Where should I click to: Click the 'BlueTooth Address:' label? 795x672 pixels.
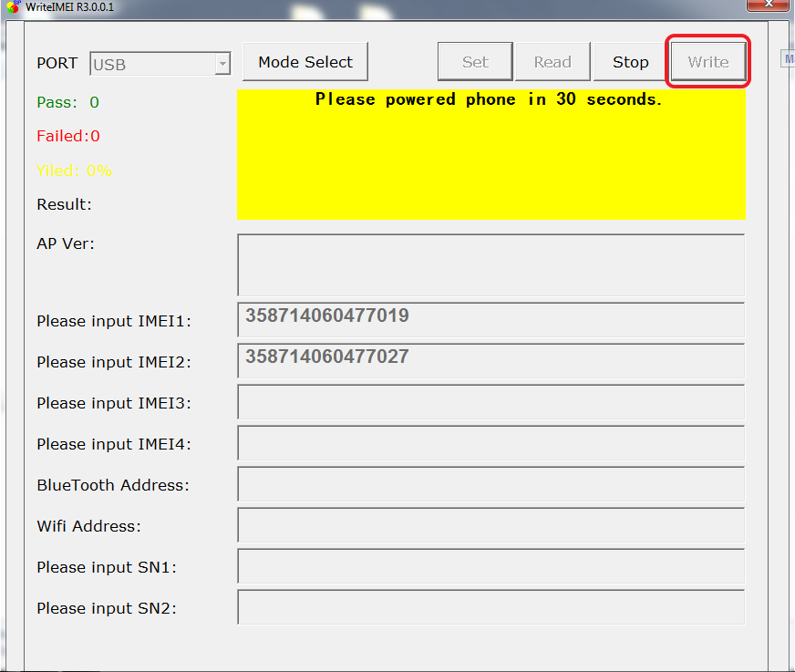point(112,485)
